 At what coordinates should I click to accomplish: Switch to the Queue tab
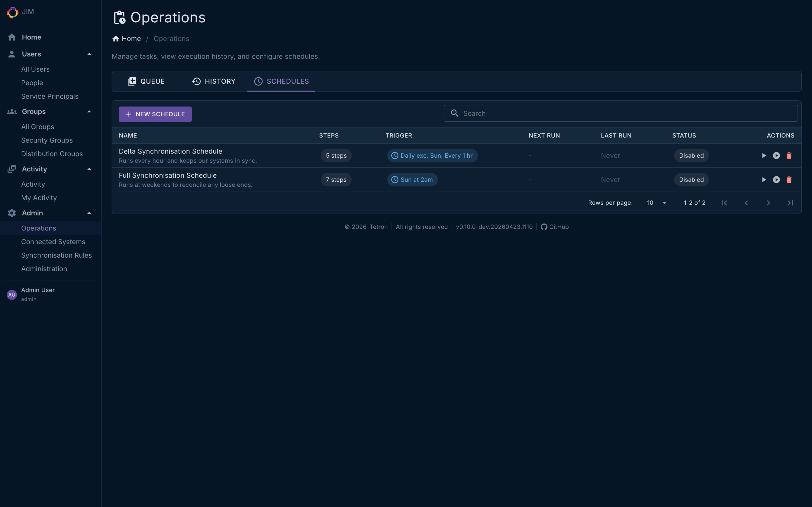point(146,81)
